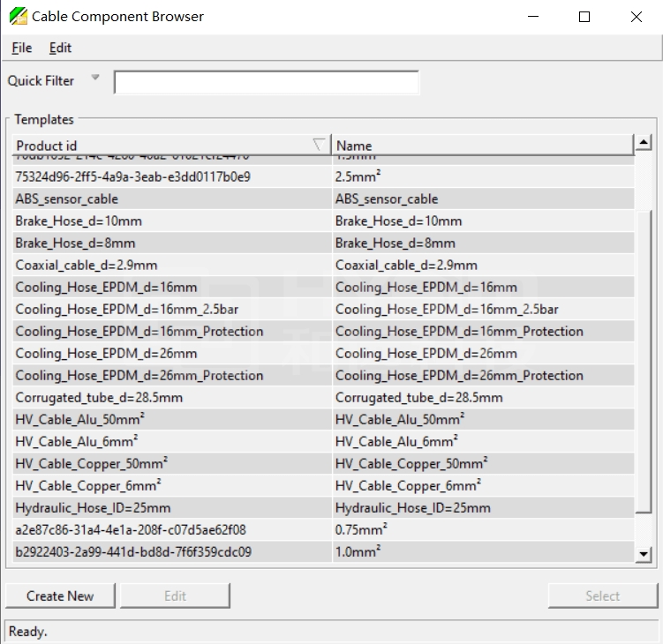Viewport: 663px width, 644px height.
Task: Select Brake_Hose_d=8mm name cell
Action: (x=483, y=243)
